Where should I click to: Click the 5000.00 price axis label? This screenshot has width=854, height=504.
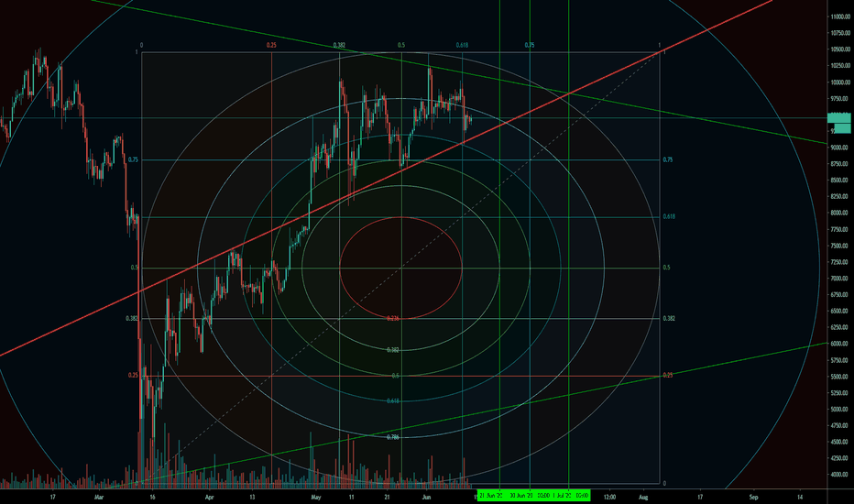(x=840, y=410)
